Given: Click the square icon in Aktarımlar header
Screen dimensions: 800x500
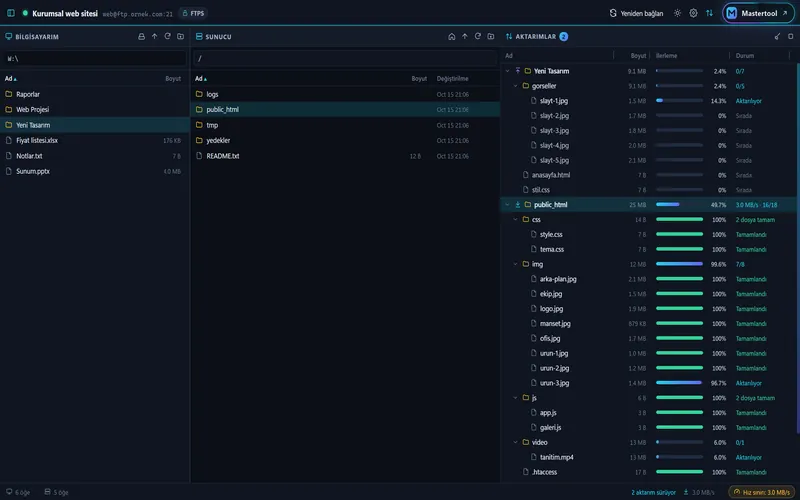Looking at the screenshot, I should tap(790, 37).
